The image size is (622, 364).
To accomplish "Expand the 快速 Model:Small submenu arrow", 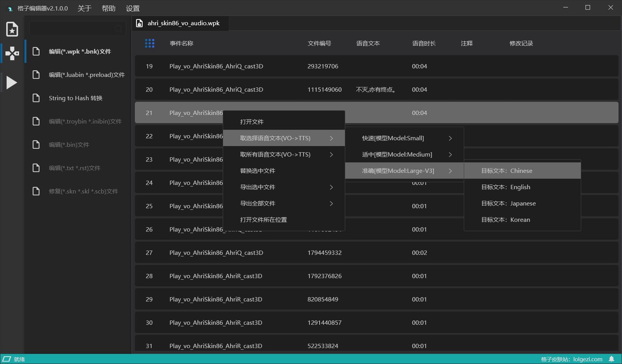I will 450,138.
